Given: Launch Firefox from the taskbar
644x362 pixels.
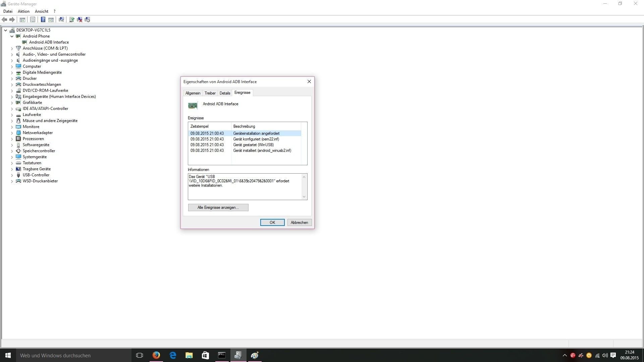Looking at the screenshot, I should coord(156,355).
